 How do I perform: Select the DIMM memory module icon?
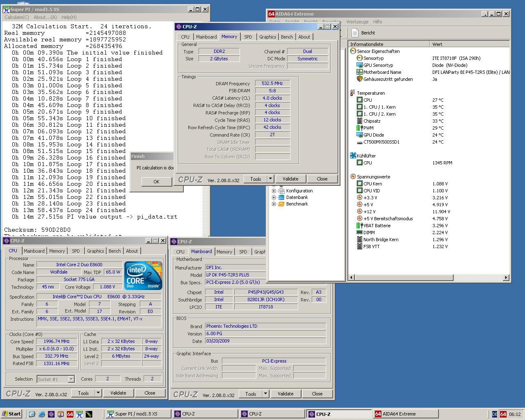(359, 233)
